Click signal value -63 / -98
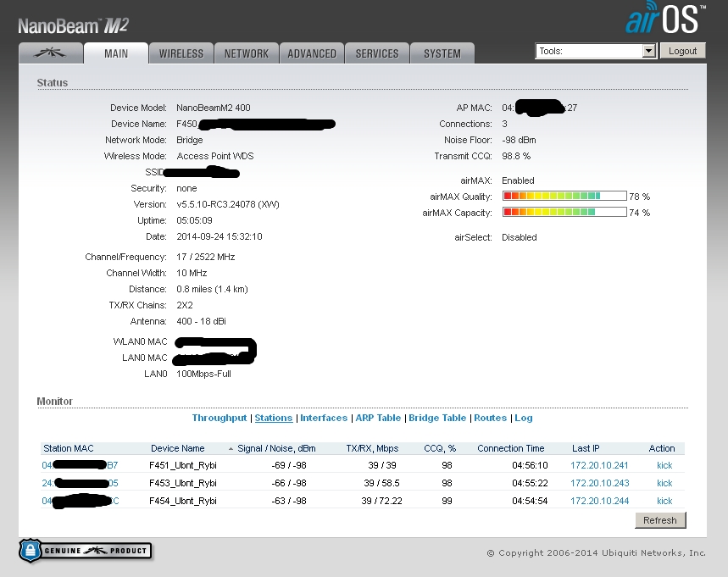The width and height of the screenshot is (728, 577). 289,501
